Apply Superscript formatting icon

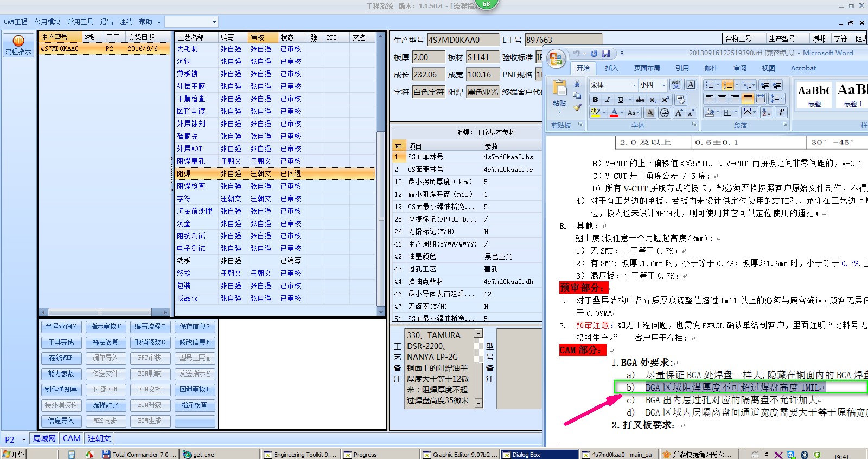pyautogui.click(x=665, y=100)
